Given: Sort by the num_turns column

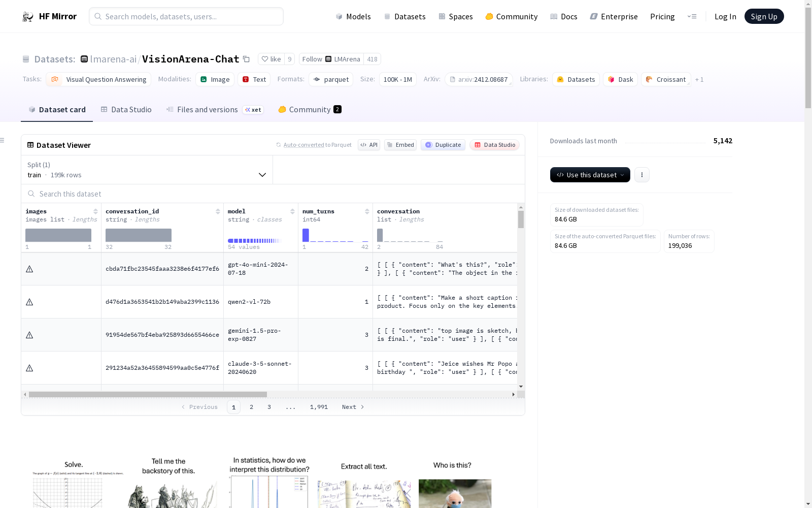Looking at the screenshot, I should pyautogui.click(x=367, y=211).
